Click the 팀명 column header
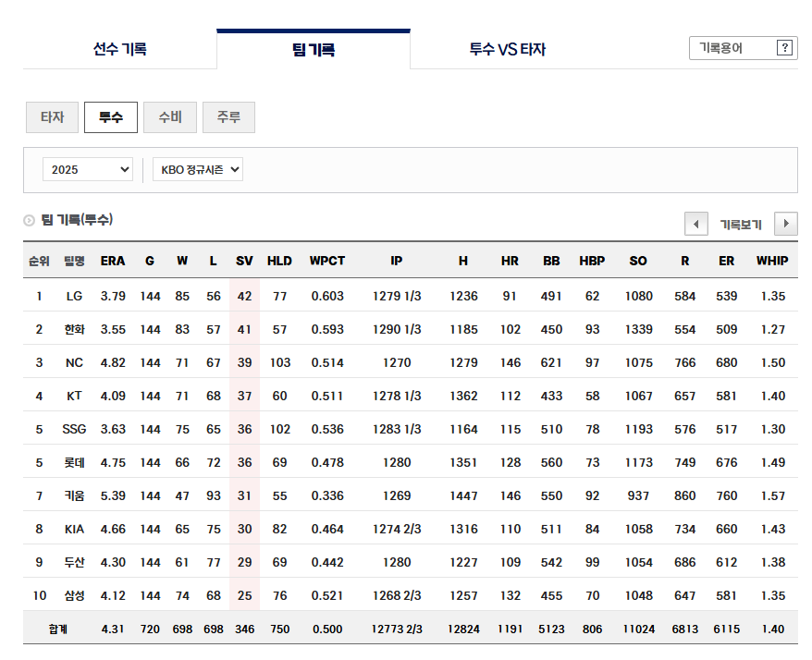The width and height of the screenshot is (812, 660). (74, 261)
